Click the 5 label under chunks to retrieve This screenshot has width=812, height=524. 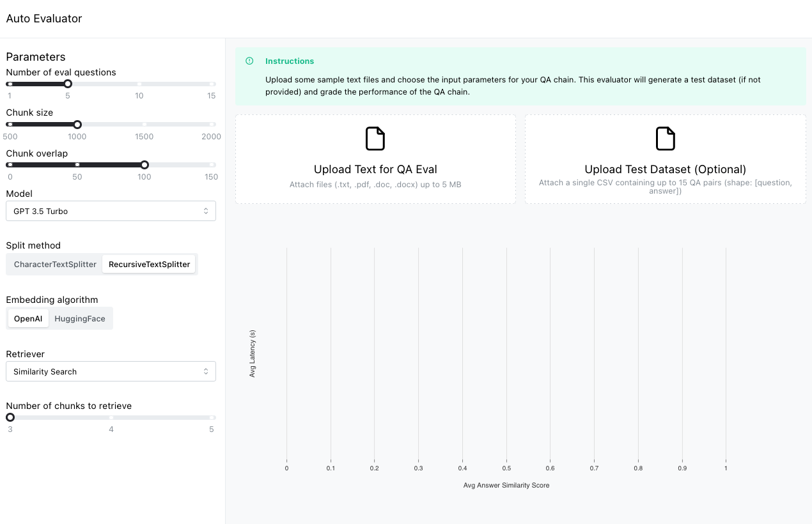point(212,429)
